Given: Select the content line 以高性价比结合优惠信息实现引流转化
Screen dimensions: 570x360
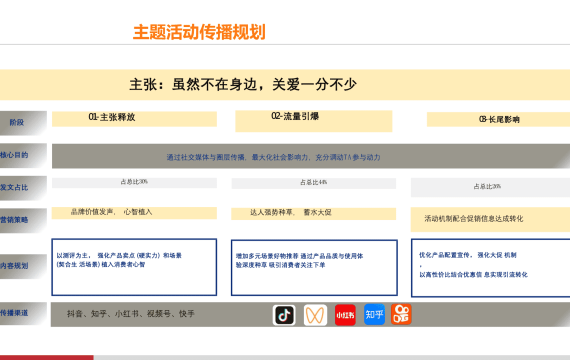Looking at the screenshot, I should (x=473, y=275).
